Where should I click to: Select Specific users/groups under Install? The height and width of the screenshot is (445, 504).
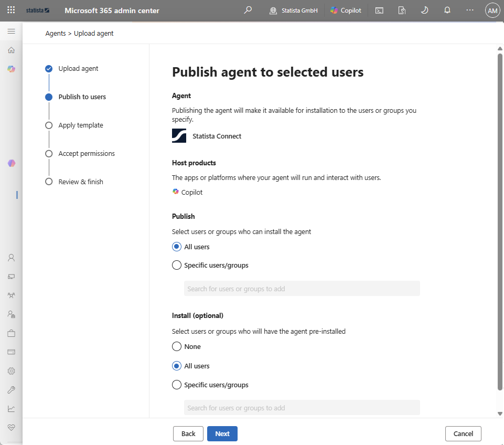pos(210,385)
